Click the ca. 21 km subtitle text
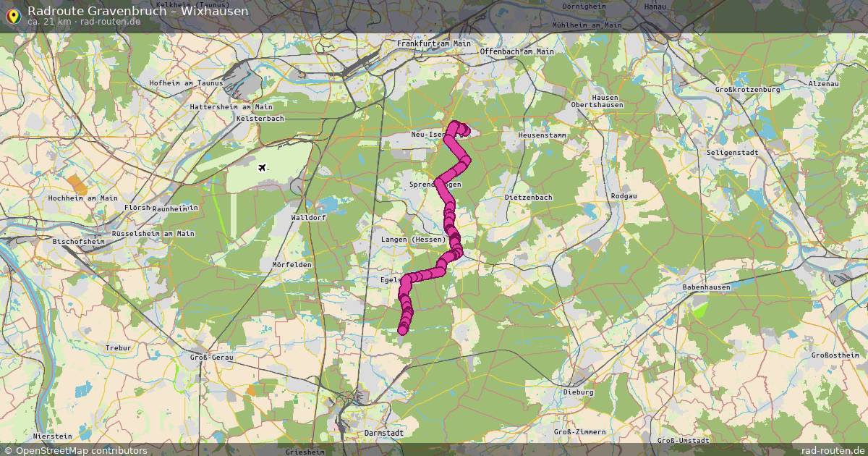The height and width of the screenshot is (456, 868). click(49, 22)
